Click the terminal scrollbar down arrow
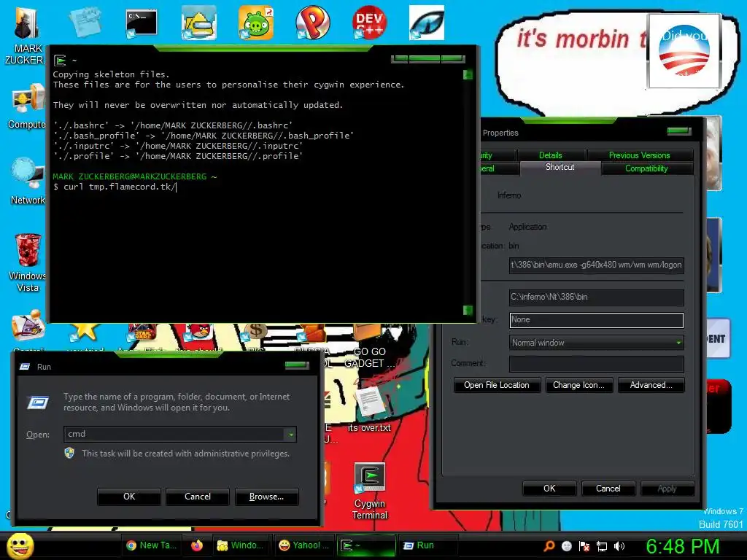The height and width of the screenshot is (560, 747). [468, 311]
